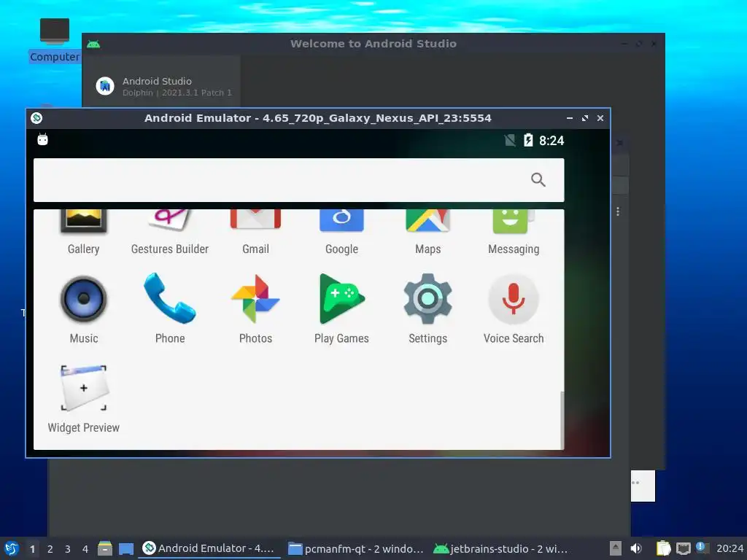747x560 pixels.
Task: Select Android Studio Dolphin entry in welcome window
Action: [164, 86]
